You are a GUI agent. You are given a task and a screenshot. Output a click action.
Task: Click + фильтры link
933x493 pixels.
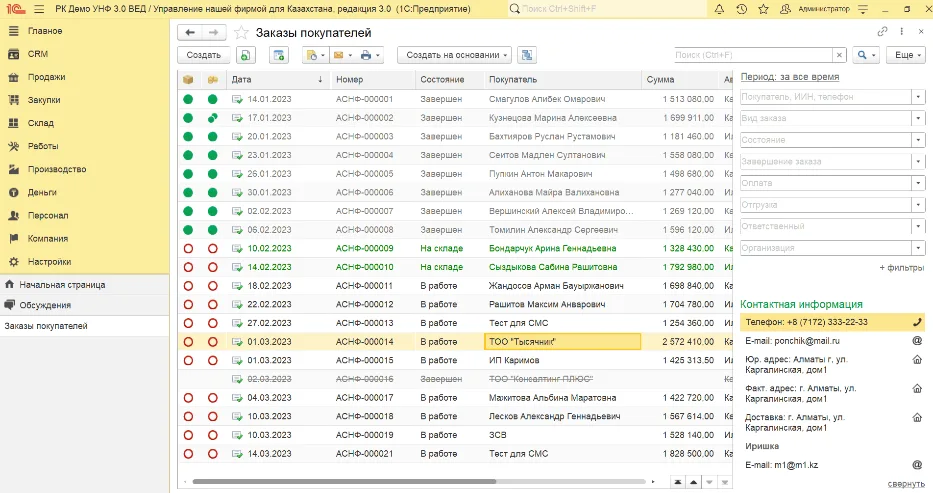901,268
